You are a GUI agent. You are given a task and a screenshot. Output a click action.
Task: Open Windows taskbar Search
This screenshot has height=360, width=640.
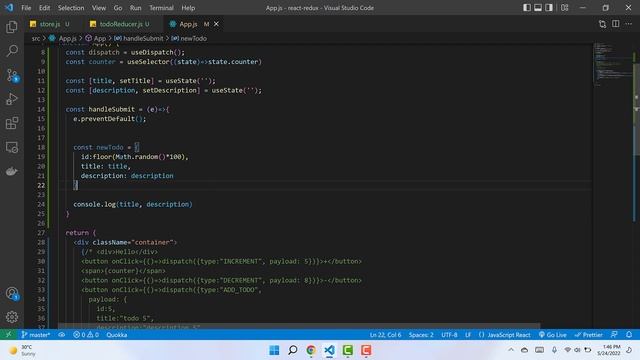tap(293, 350)
